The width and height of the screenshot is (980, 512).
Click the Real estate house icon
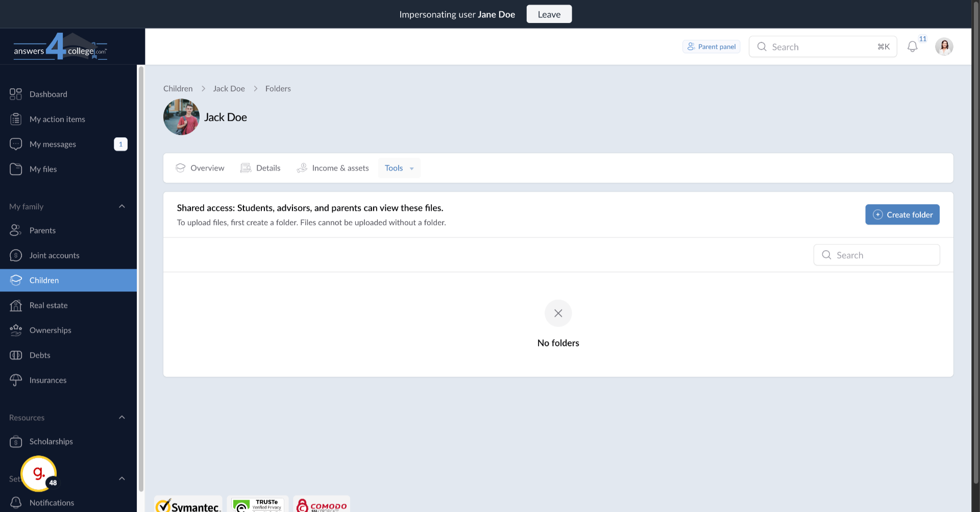[x=16, y=305]
